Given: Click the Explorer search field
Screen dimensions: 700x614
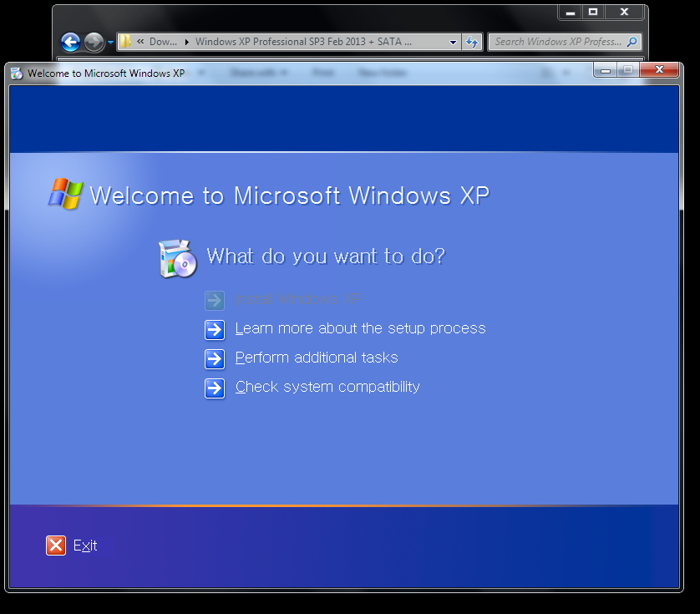Looking at the screenshot, I should tap(565, 42).
